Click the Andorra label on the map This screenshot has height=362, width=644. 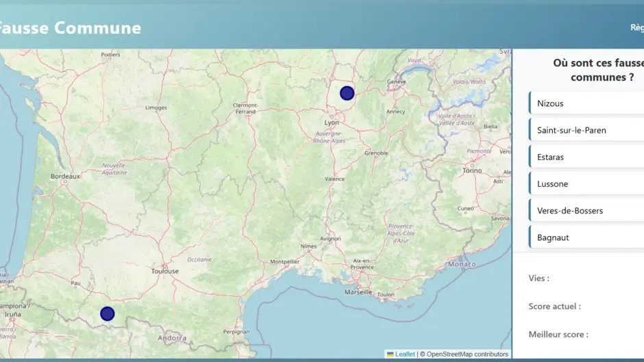tap(172, 338)
